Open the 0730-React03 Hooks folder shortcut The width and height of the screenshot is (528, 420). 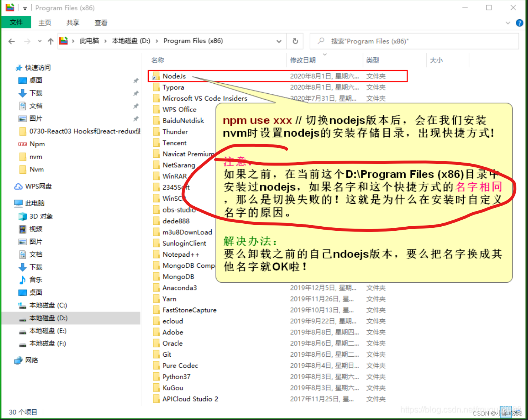click(x=79, y=131)
